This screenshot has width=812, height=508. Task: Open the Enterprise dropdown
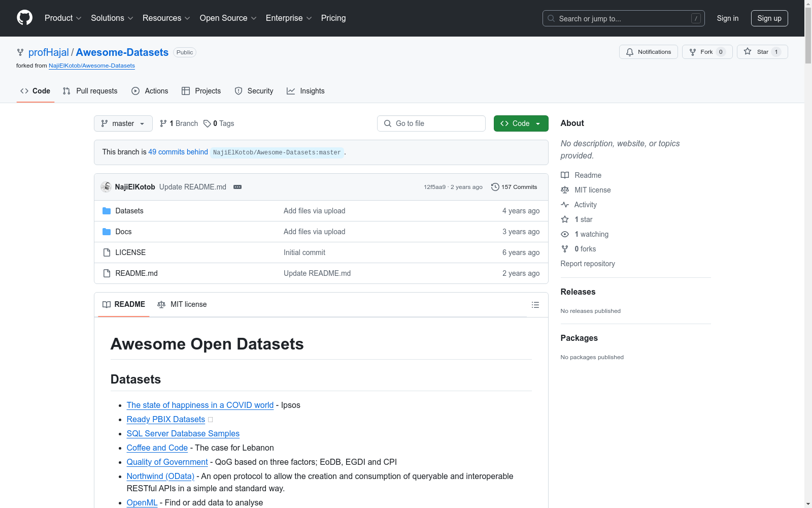289,18
